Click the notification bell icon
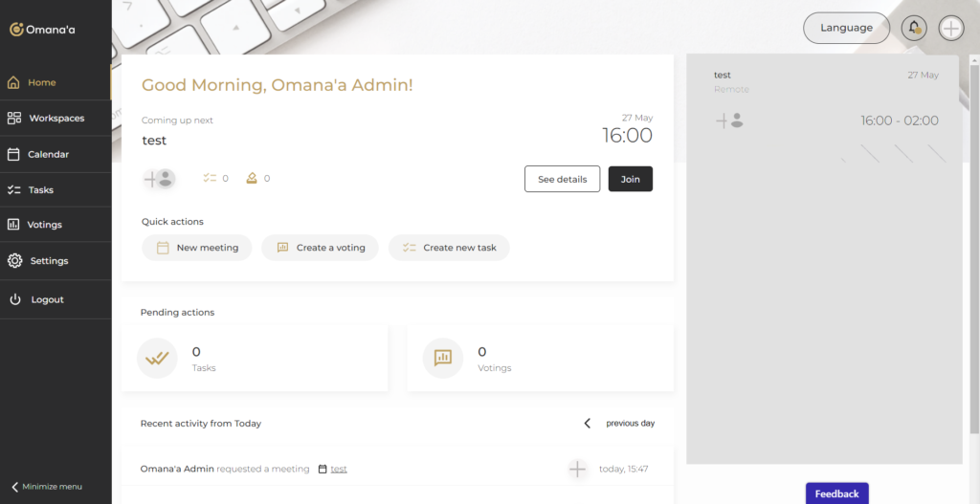The height and width of the screenshot is (504, 980). tap(914, 28)
